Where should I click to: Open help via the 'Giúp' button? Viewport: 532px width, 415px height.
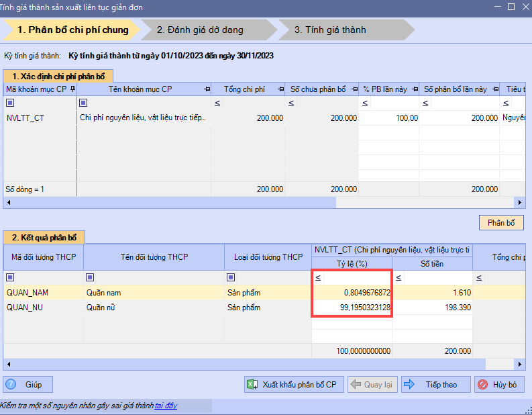(x=28, y=385)
